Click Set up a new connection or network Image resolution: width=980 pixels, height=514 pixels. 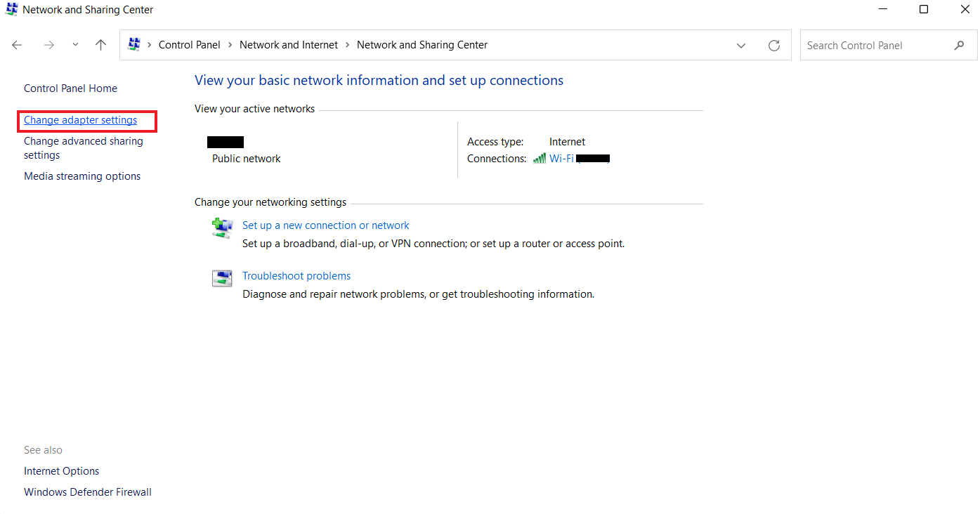click(326, 225)
